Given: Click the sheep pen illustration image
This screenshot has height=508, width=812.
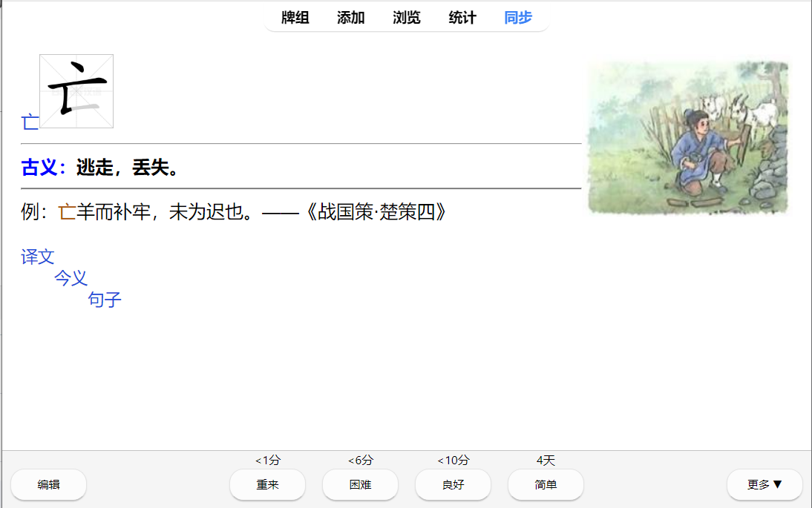Looking at the screenshot, I should click(688, 138).
